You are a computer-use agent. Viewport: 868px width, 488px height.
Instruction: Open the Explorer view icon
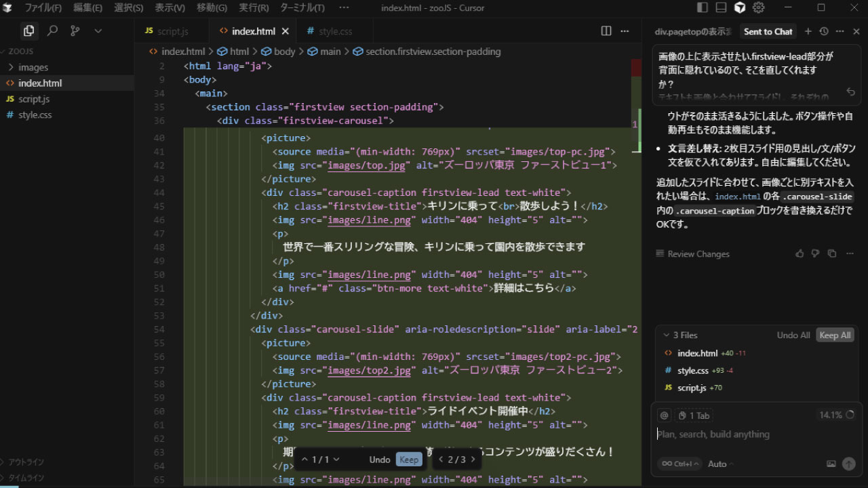(x=28, y=30)
